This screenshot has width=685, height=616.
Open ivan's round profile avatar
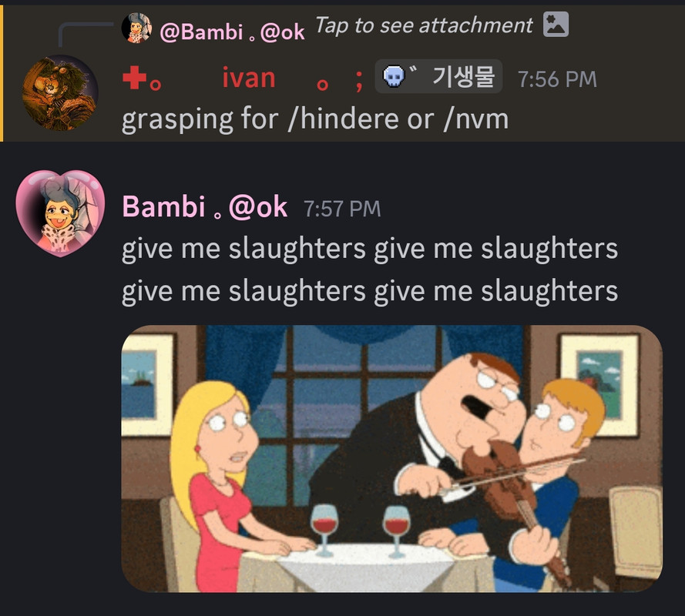pyautogui.click(x=60, y=92)
